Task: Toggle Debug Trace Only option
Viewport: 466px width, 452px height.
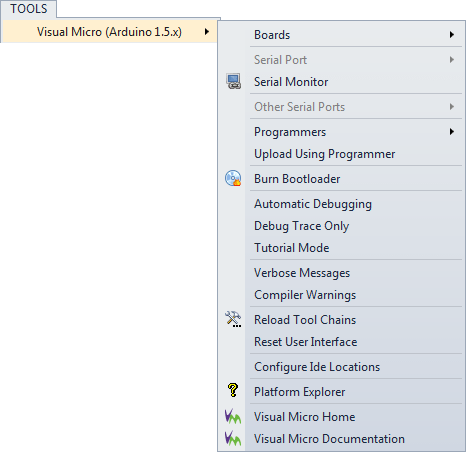Action: pos(341,226)
